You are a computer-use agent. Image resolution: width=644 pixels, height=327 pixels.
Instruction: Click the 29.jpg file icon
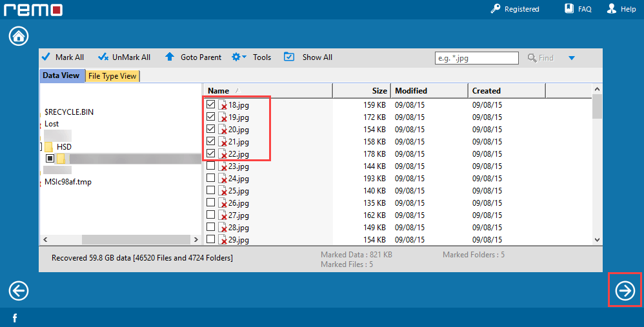(x=223, y=240)
